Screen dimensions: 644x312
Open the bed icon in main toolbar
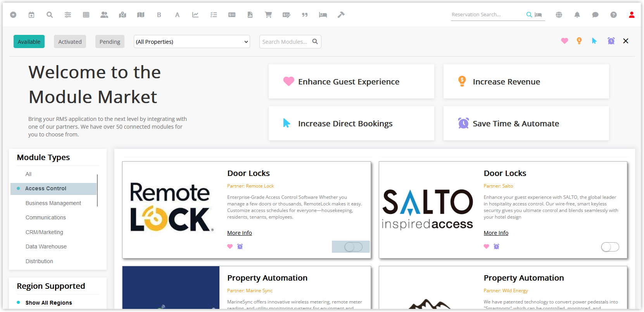pos(323,15)
